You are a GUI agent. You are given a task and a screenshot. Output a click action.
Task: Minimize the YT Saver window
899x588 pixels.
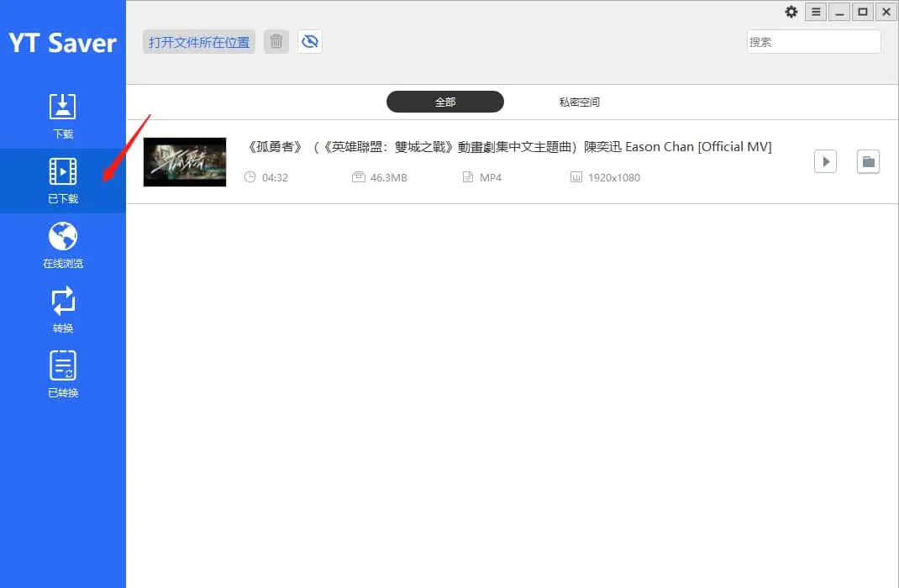pyautogui.click(x=839, y=12)
